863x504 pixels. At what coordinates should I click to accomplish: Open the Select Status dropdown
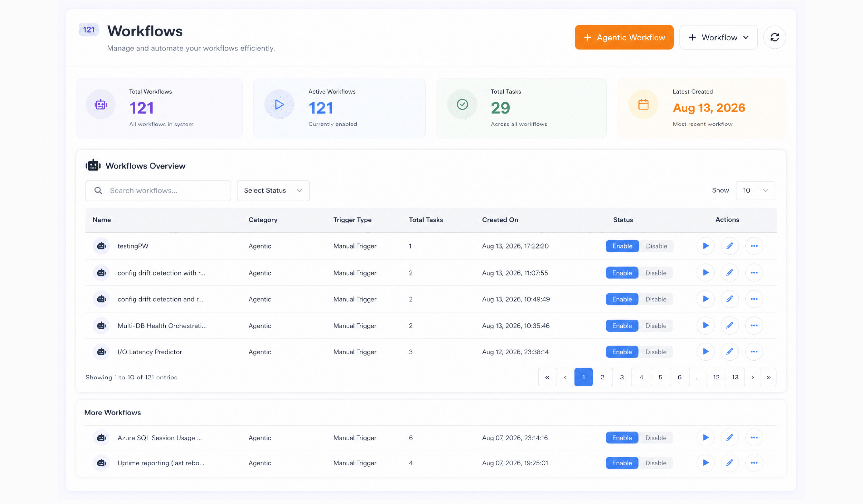click(x=273, y=191)
